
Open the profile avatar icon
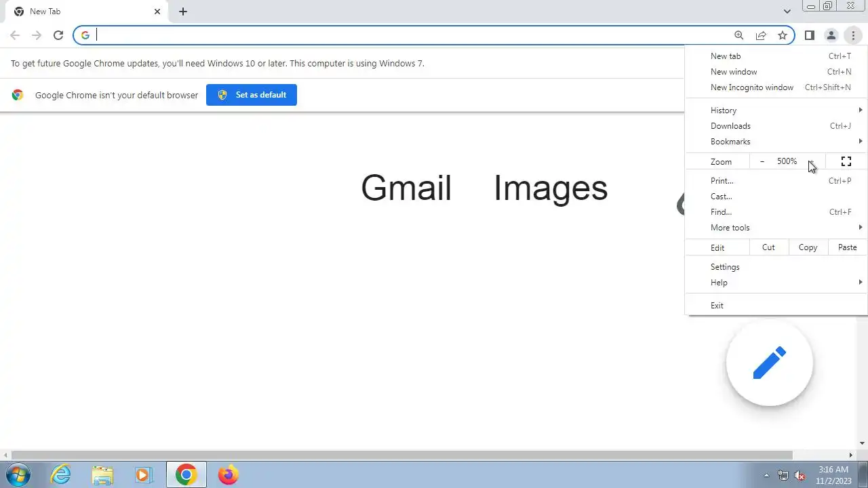pyautogui.click(x=831, y=35)
